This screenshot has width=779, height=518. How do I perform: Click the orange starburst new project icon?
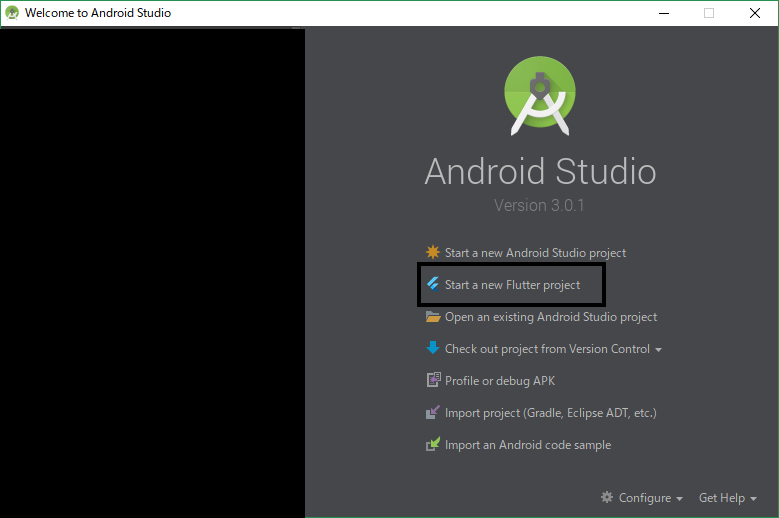click(433, 252)
